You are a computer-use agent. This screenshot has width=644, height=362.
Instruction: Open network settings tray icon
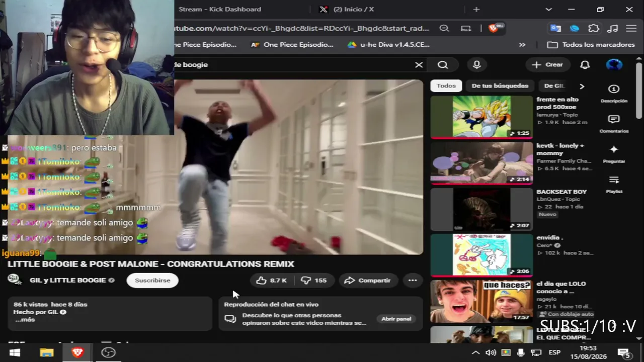click(x=536, y=352)
